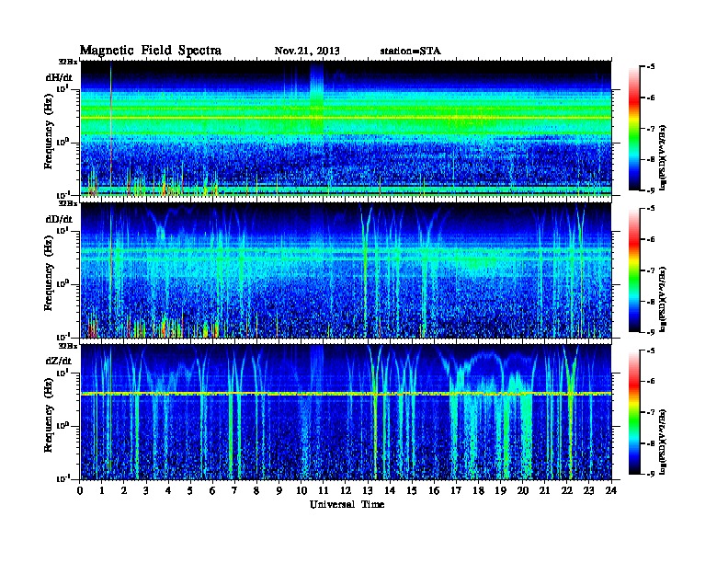Screen dimensions: 728x563
Task: Click the log(PSD) label beside dZ/dt color bar
Action: point(664,442)
